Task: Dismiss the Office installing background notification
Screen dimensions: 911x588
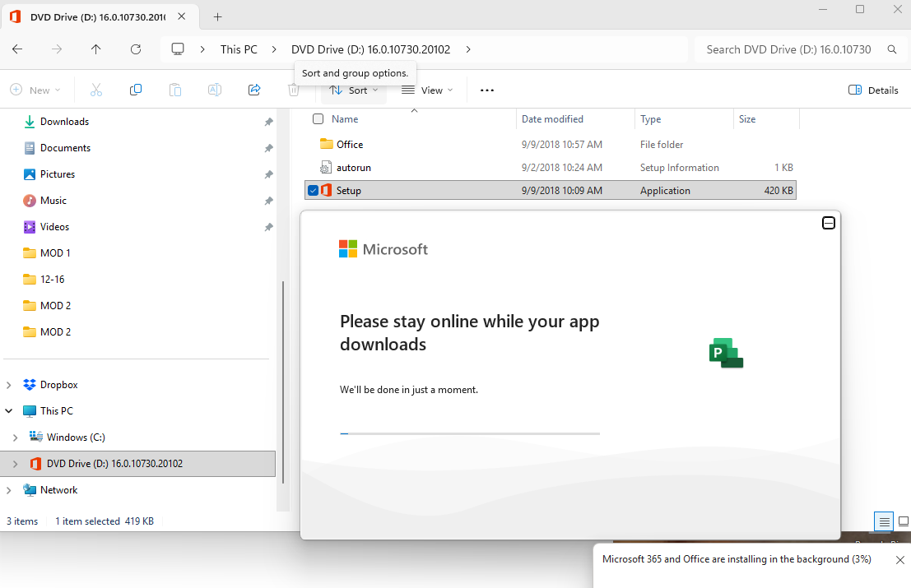Action: (x=900, y=559)
